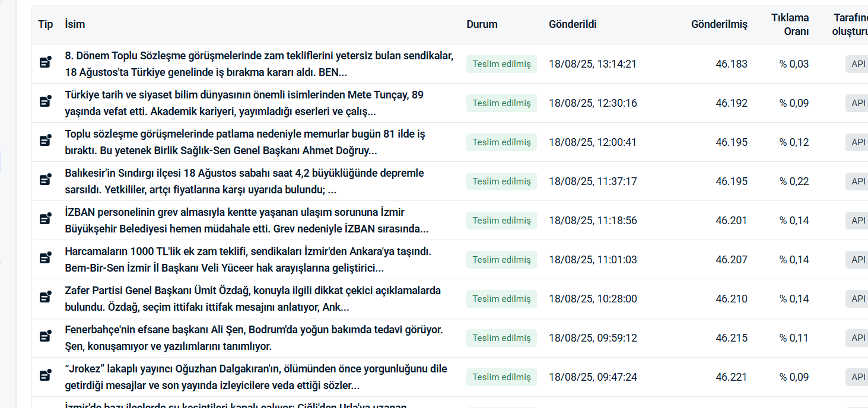Open the push icon on the Jrokez Oğuzhan Dalgakıran row
Viewport: 868px width, 408px height.
point(45,377)
